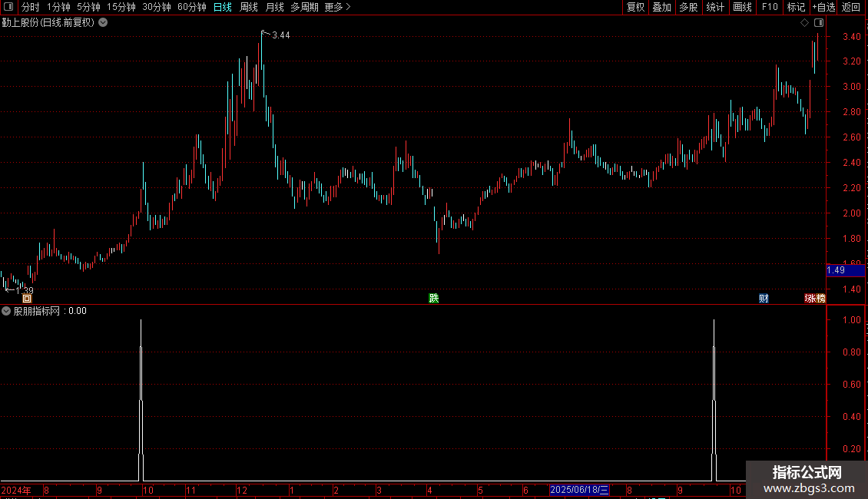
Task: Add stock via +自选 button
Action: point(823,7)
